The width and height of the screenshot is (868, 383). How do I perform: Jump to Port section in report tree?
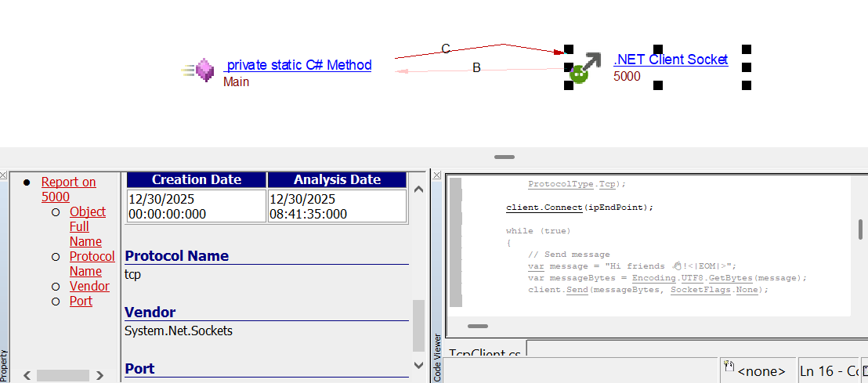(x=81, y=301)
